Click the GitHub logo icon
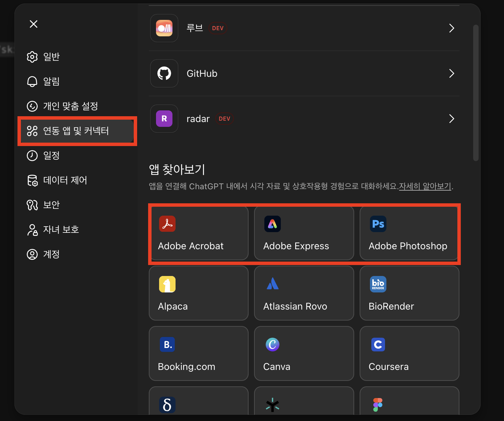Viewport: 504px width, 421px height. point(164,73)
